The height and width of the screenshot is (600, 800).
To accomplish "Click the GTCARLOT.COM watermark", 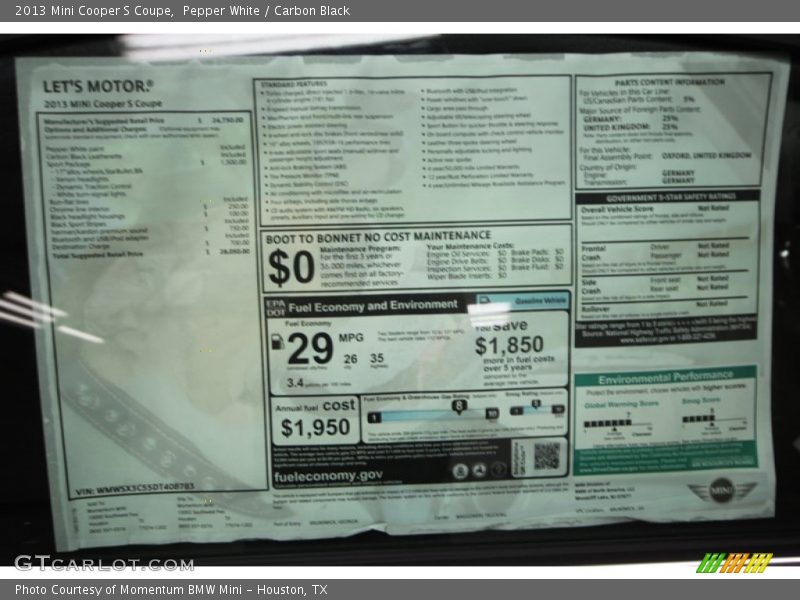I will 103,563.
